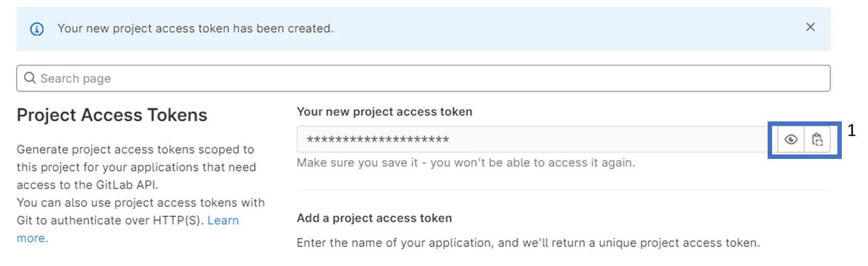Click the Project Access Tokens heading
Screen dimensions: 868x266
(x=112, y=115)
